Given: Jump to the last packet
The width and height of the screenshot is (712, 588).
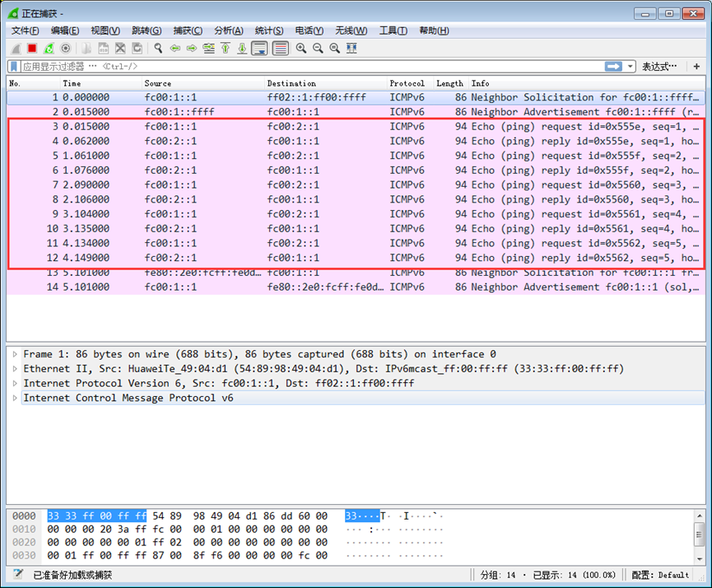Looking at the screenshot, I should (x=242, y=48).
